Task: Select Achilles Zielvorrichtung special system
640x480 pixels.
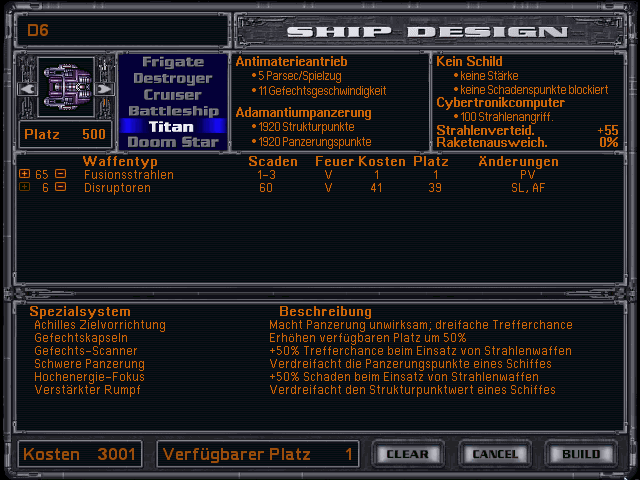Action: [100, 325]
